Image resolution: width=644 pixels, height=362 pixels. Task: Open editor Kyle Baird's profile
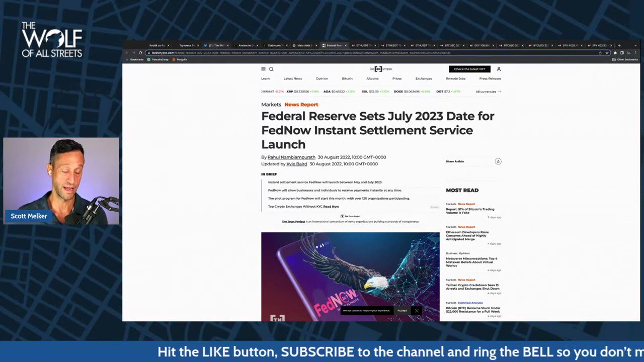coord(296,164)
